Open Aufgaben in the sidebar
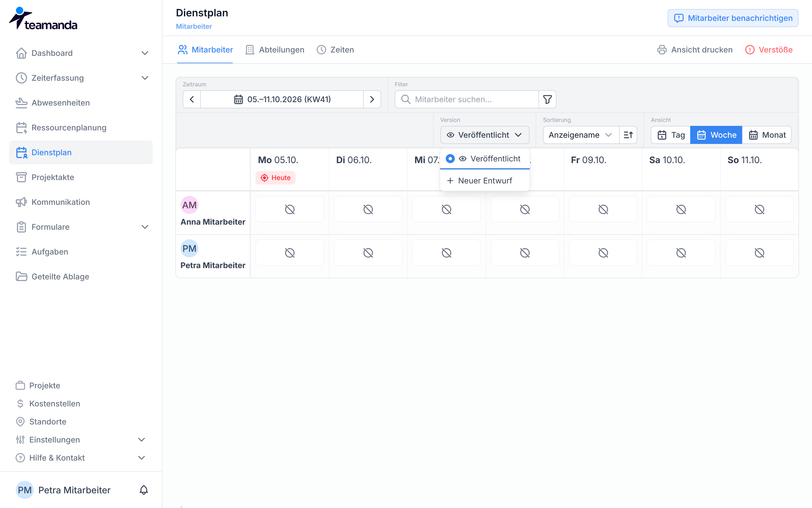This screenshot has height=508, width=812. click(x=81, y=252)
